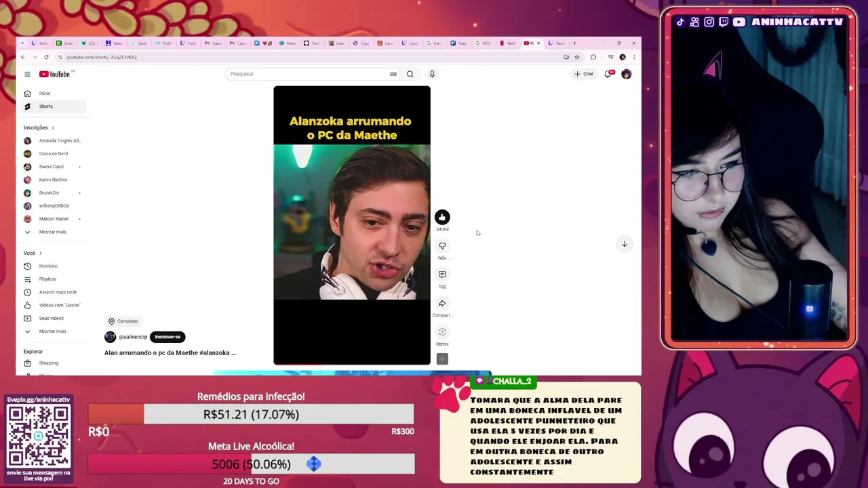Image resolution: width=868 pixels, height=488 pixels.
Task: Open the Amanda Tingles AS... subscription channel
Action: pyautogui.click(x=54, y=140)
